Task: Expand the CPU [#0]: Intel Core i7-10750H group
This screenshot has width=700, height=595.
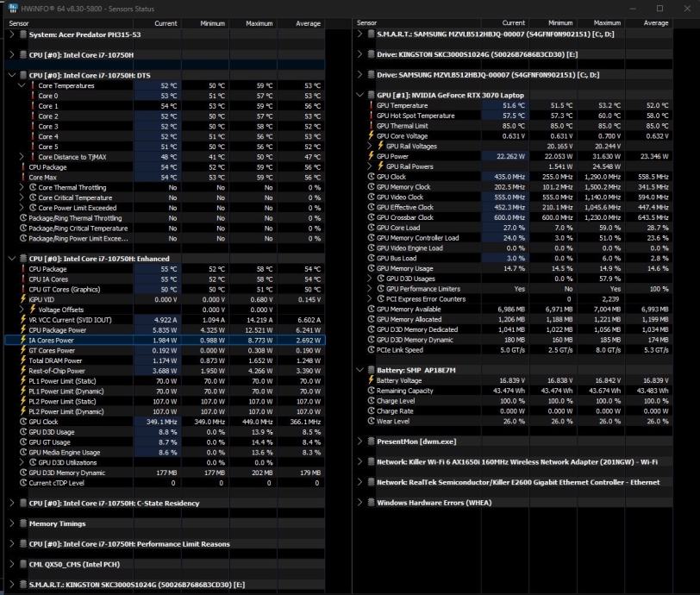Action: click(x=12, y=55)
